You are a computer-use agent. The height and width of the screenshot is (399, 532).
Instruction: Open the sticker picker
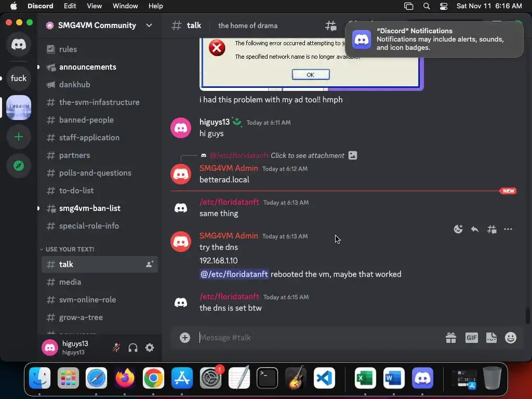point(491,338)
